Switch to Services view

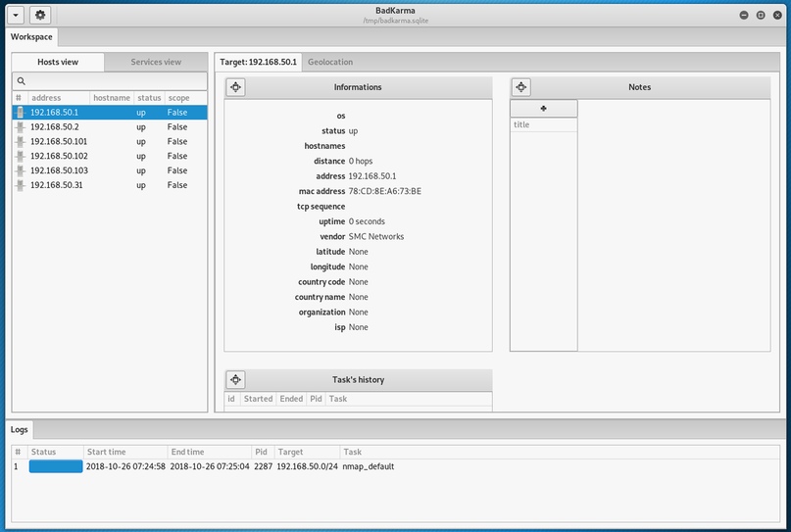coord(156,62)
